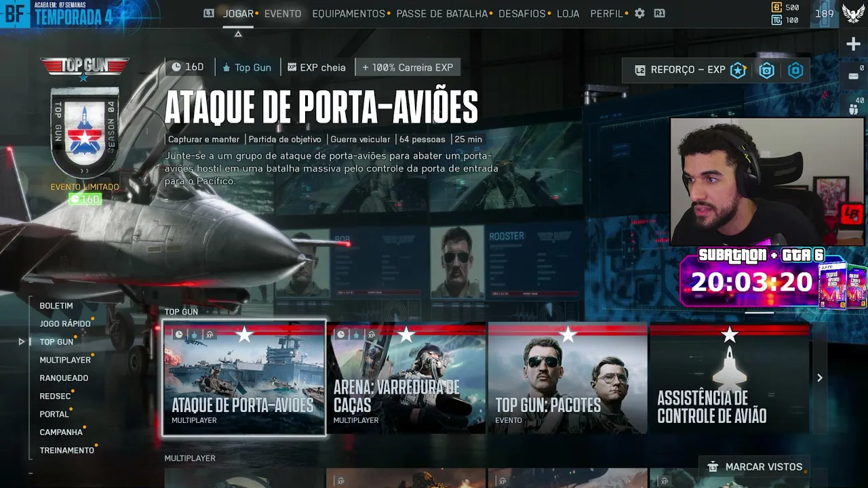The image size is (868, 488).
Task: Select Jogo Rápido in the side menu
Action: coord(65,324)
